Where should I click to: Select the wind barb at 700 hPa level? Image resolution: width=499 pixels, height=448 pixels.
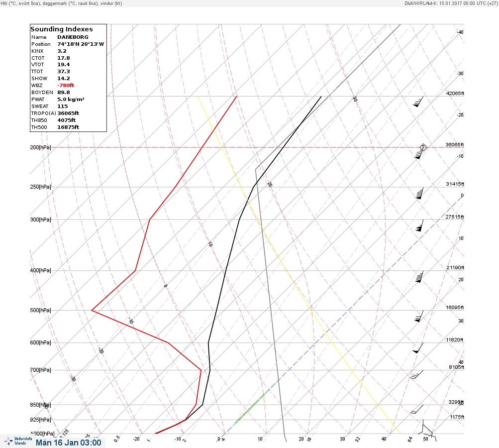(x=417, y=374)
